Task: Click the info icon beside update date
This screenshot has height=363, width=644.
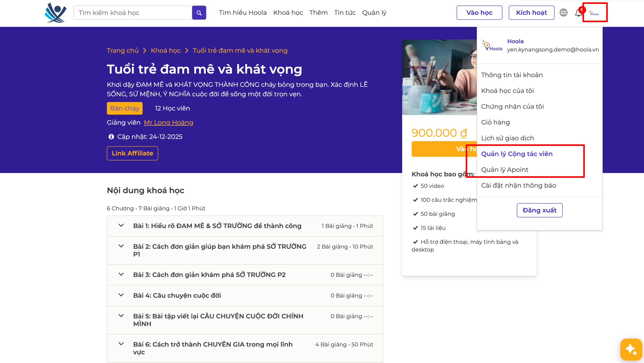Action: point(111,137)
